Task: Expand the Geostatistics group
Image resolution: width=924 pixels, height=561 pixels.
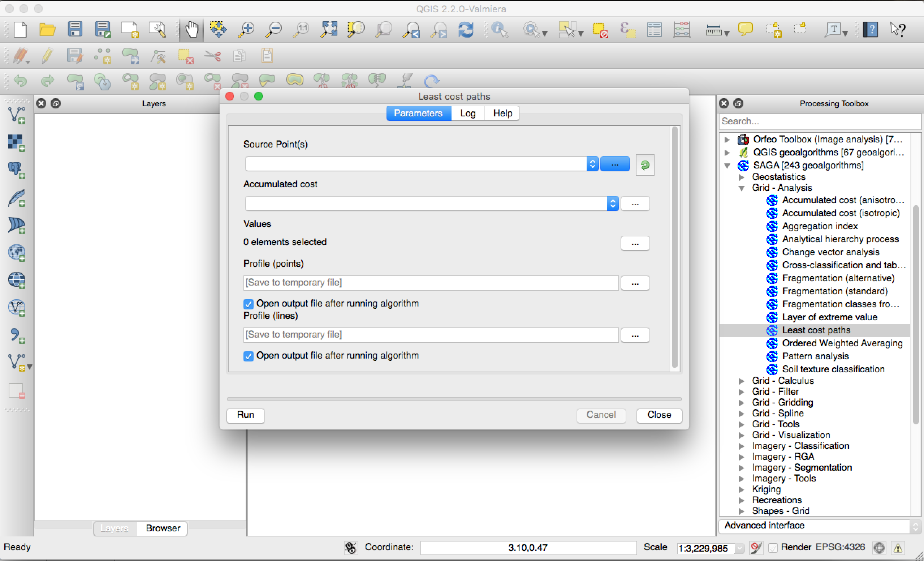Action: point(741,177)
